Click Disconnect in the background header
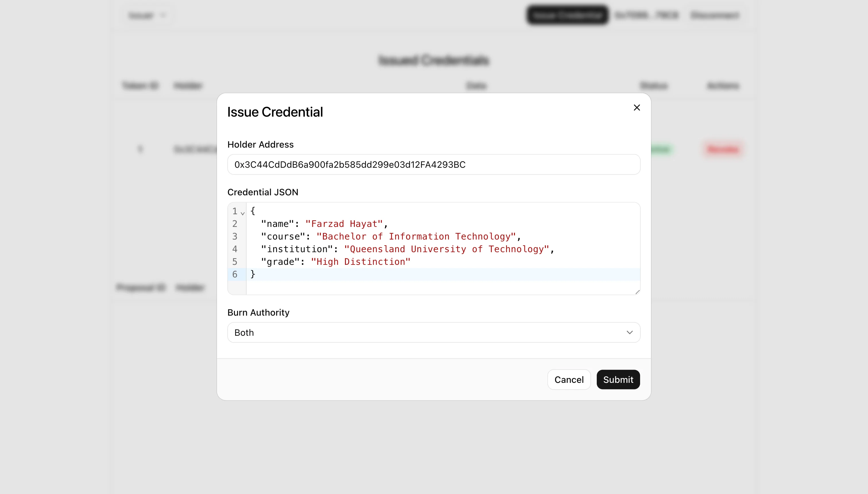868x494 pixels. tap(715, 15)
